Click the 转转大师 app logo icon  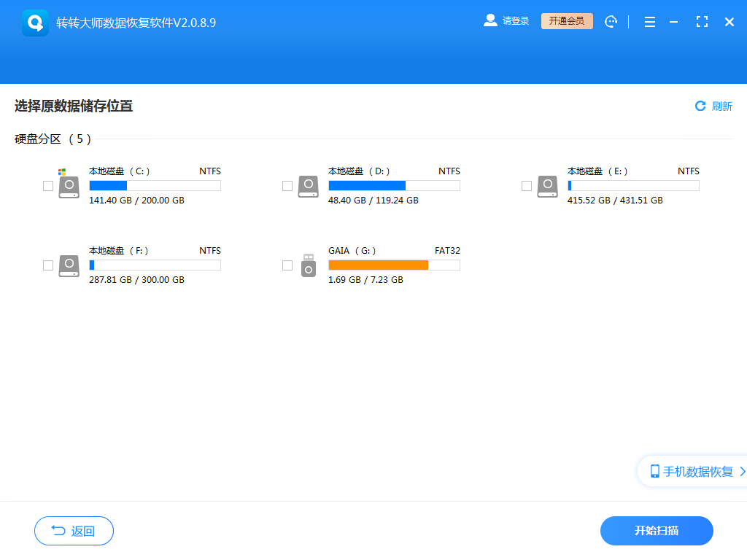[34, 21]
